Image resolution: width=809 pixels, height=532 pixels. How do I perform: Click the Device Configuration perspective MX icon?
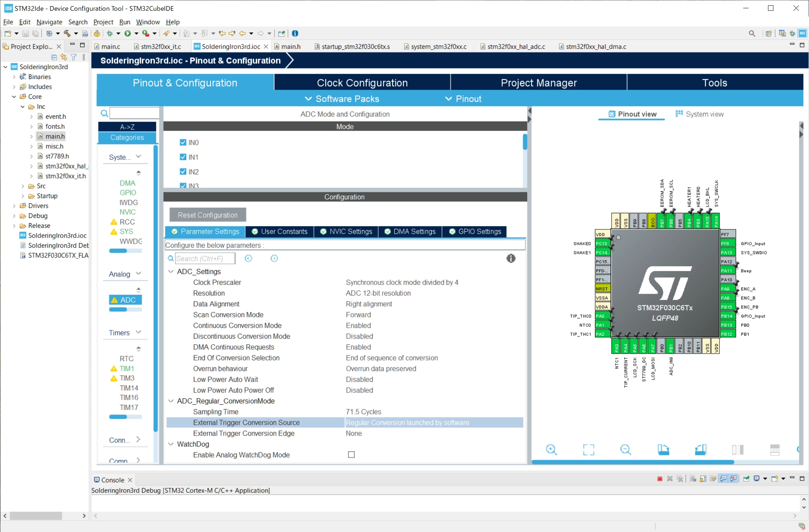(803, 33)
